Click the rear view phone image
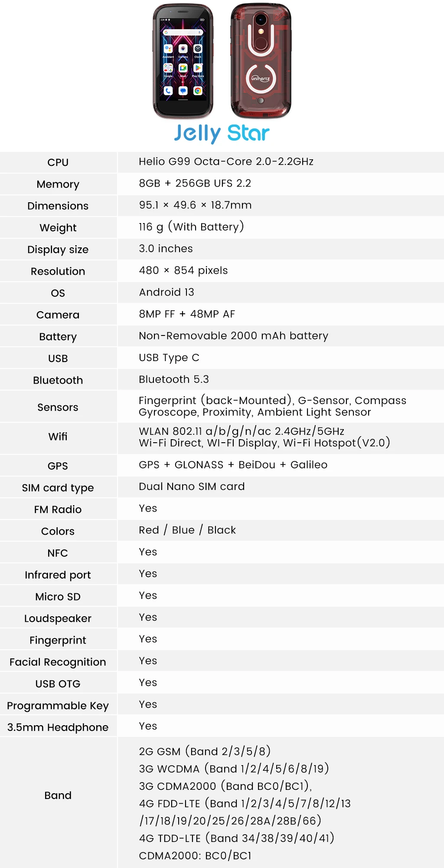 coord(261,61)
